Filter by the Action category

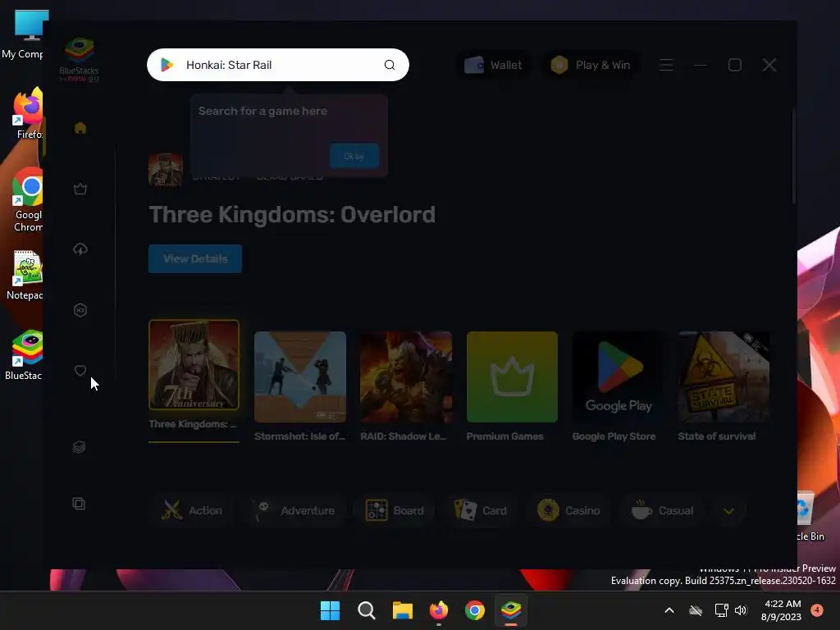click(192, 510)
